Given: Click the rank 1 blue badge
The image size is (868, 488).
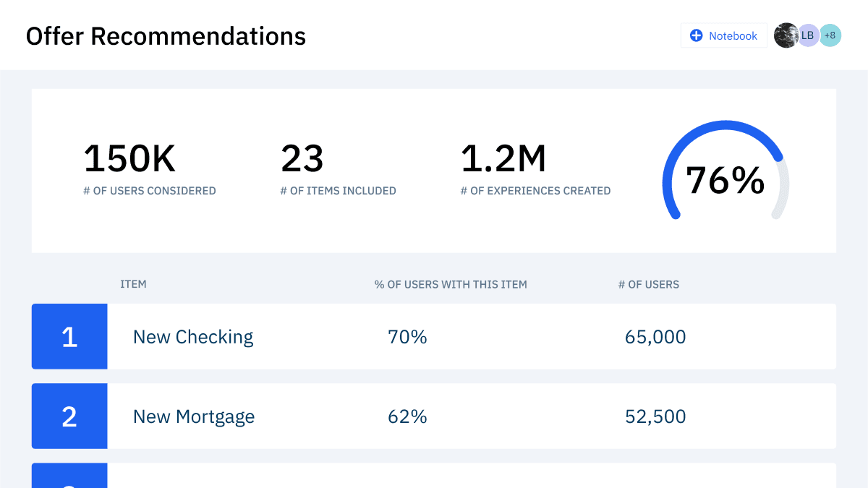Looking at the screenshot, I should 69,337.
